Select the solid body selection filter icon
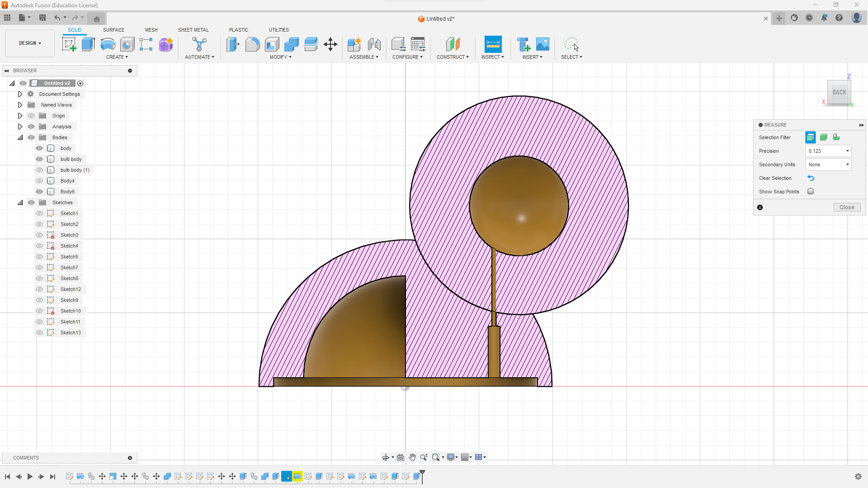Viewport: 868px width, 488px height. tap(823, 137)
